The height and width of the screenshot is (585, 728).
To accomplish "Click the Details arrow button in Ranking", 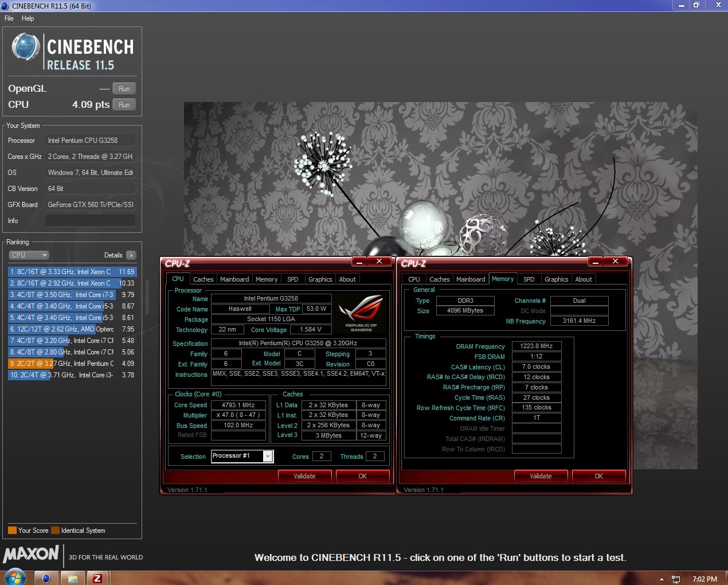I will click(x=131, y=255).
